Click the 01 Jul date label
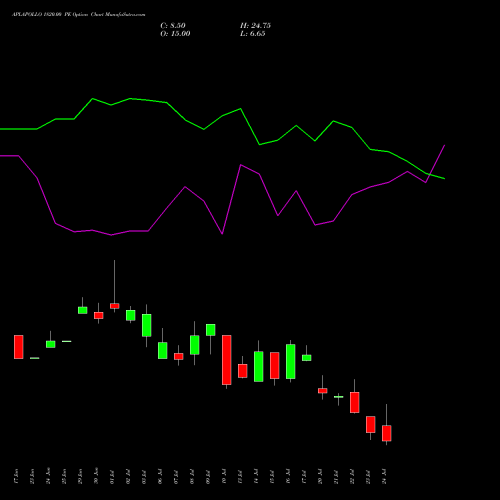The image size is (500, 500). 112,476
